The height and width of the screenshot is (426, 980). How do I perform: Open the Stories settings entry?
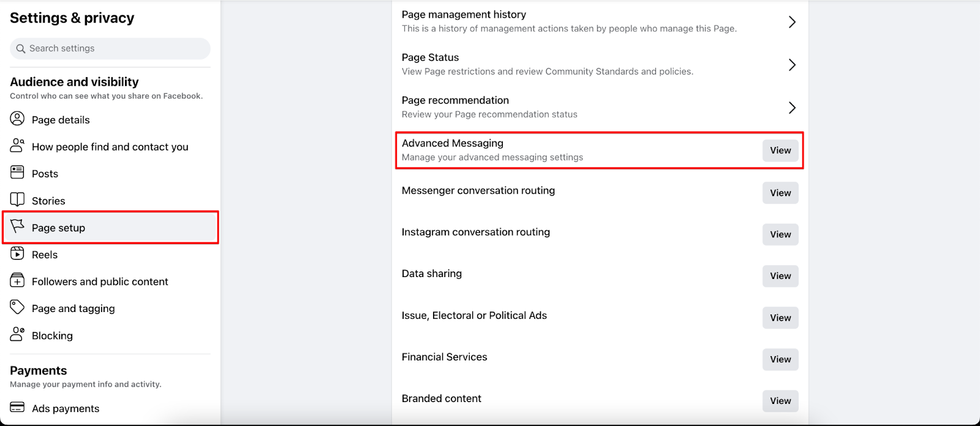(x=110, y=200)
